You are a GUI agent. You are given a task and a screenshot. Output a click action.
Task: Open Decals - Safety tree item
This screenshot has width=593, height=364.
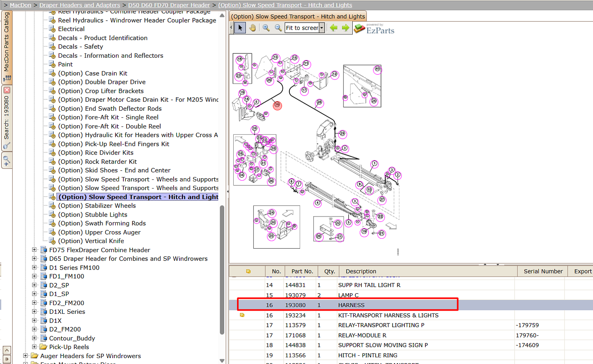click(81, 47)
